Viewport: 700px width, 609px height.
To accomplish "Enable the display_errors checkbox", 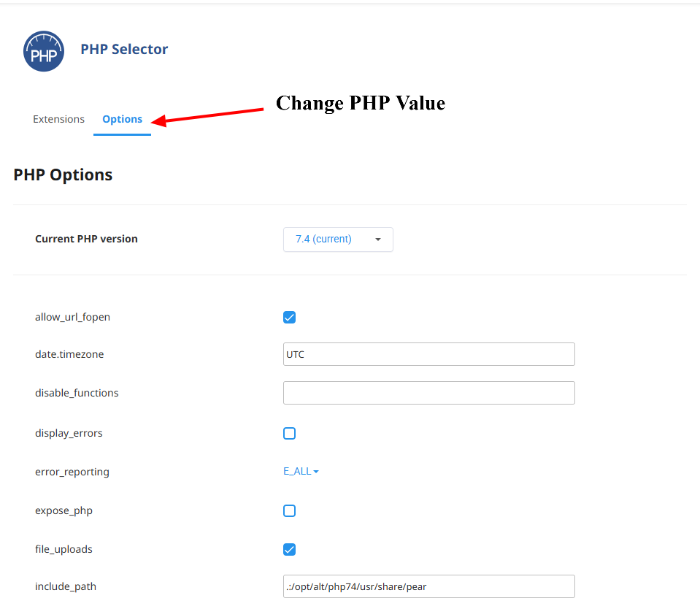I will 290,433.
